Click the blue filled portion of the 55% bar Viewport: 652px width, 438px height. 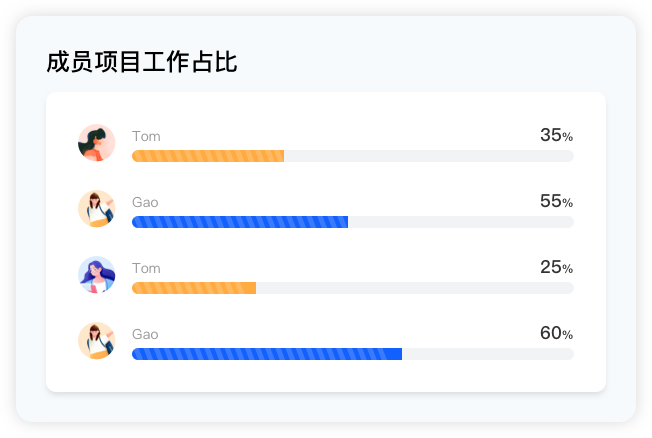pyautogui.click(x=240, y=222)
